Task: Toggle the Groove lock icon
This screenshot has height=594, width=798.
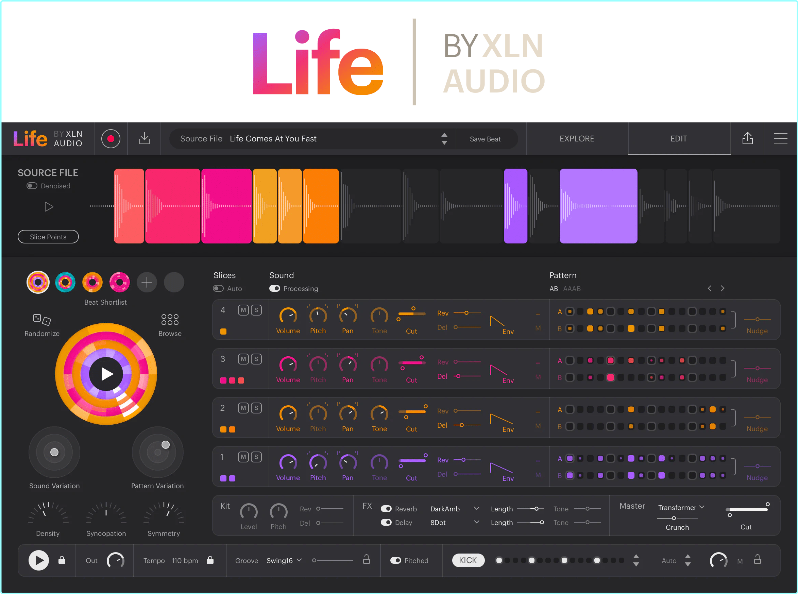Action: coord(366,559)
